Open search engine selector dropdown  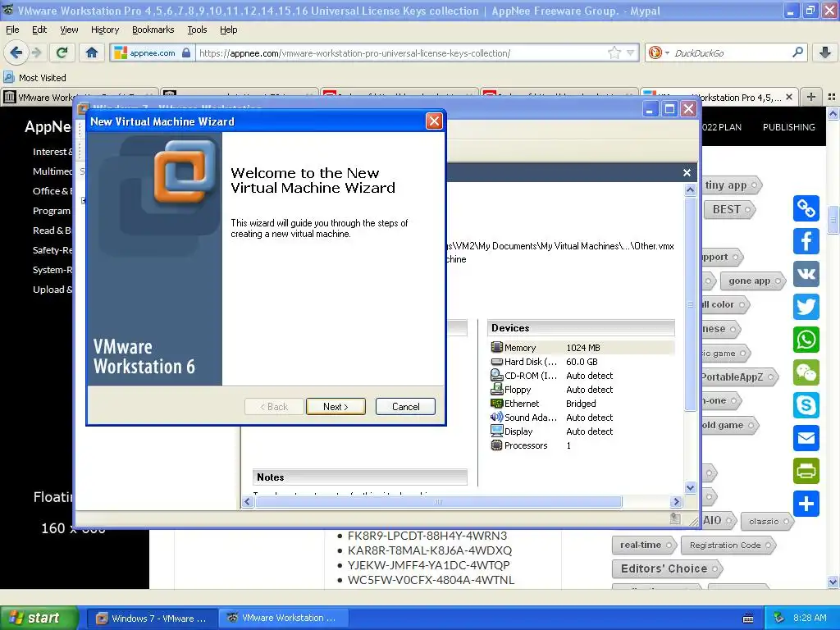[658, 52]
